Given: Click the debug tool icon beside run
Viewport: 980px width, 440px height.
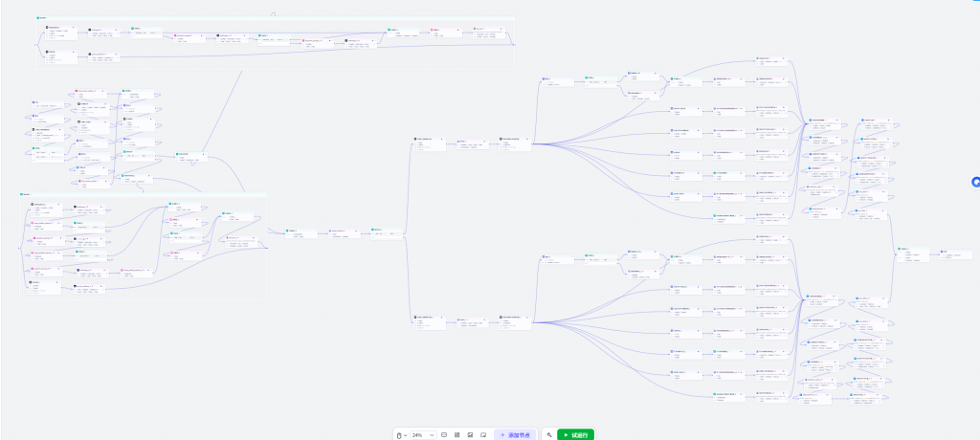Looking at the screenshot, I should coord(549,435).
